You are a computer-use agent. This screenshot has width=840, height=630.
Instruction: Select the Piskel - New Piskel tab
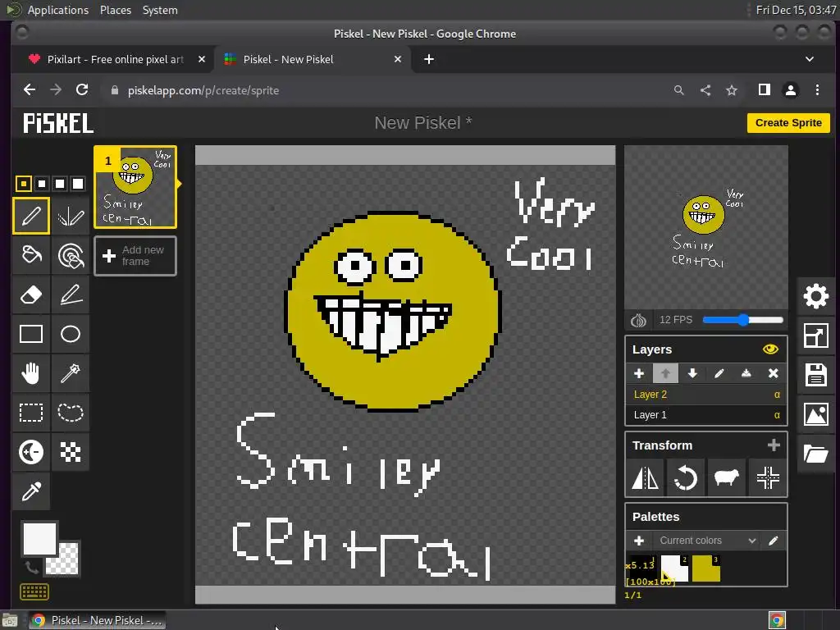point(313,59)
